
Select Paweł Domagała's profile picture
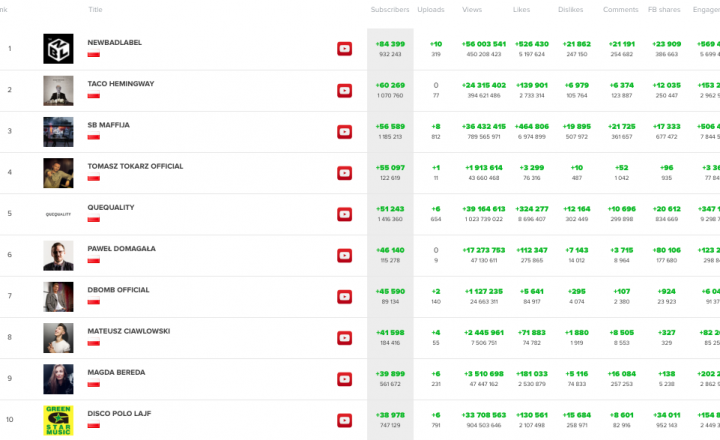click(58, 255)
